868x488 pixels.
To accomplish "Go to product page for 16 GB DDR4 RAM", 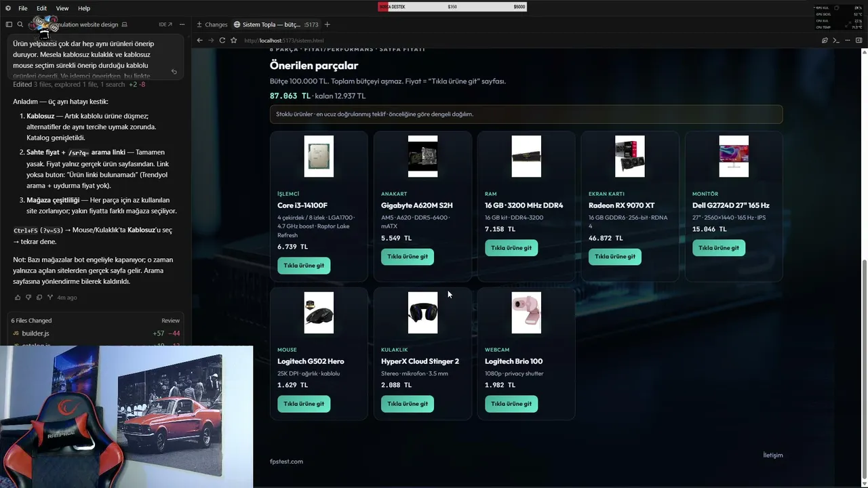I will (511, 248).
